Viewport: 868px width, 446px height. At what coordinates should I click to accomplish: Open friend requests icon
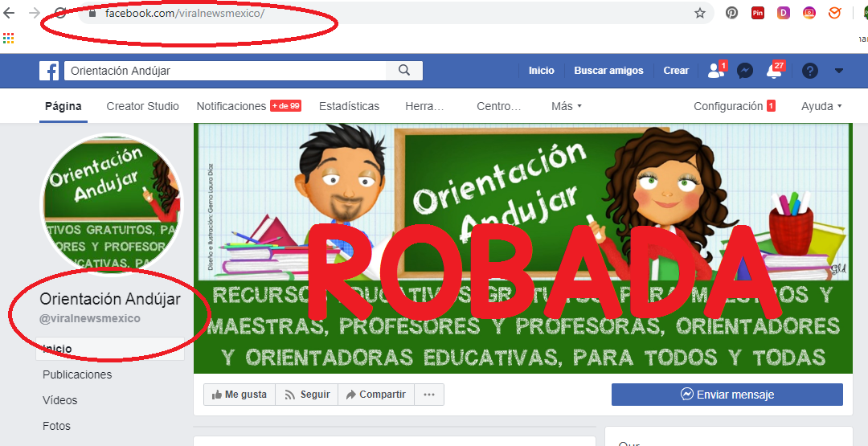pos(716,70)
